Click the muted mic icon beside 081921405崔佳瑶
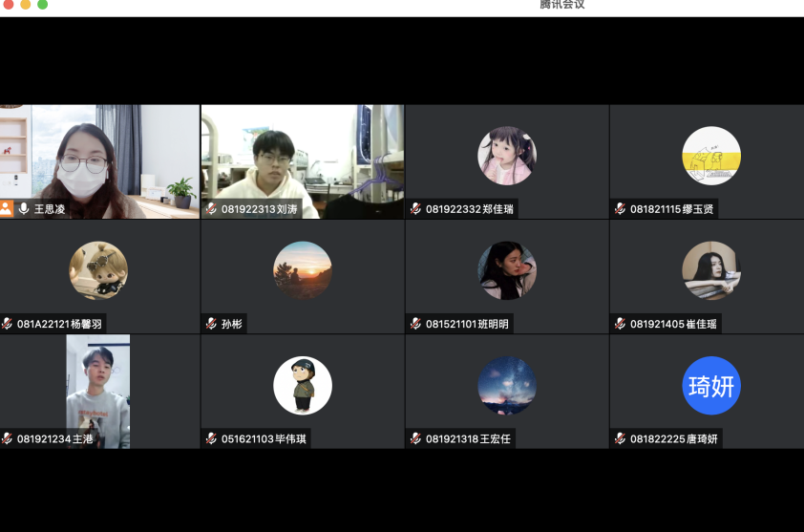 click(620, 324)
